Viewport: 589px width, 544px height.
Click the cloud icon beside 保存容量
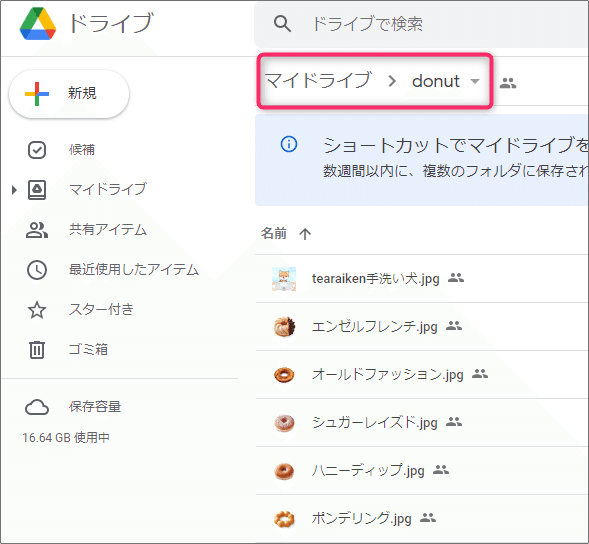37,407
